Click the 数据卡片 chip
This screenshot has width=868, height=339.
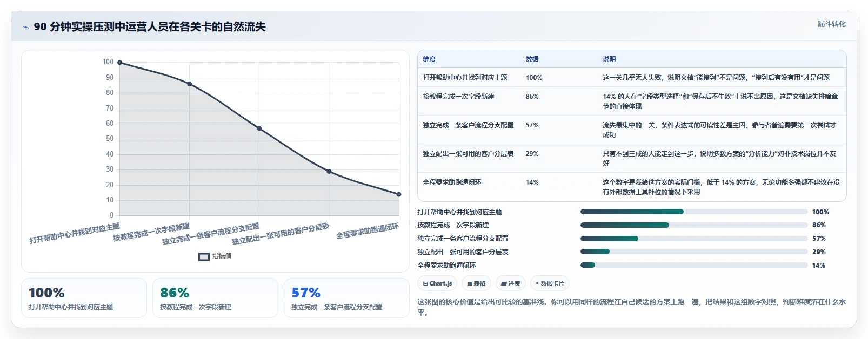tap(550, 283)
